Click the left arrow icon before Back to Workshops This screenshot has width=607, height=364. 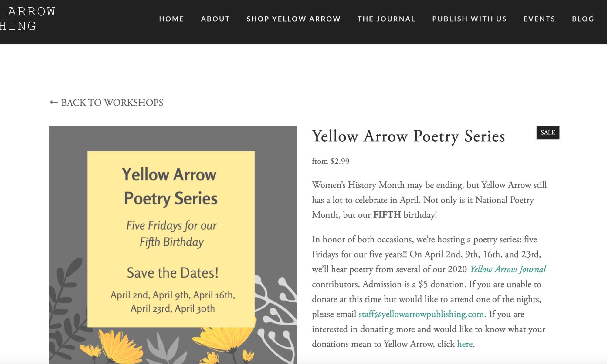54,103
